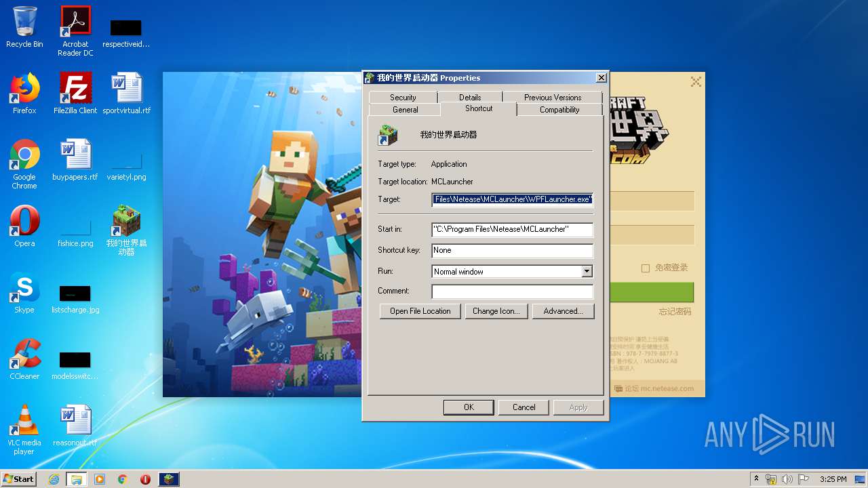The width and height of the screenshot is (868, 488).
Task: Toggle 免密登录 checkbox in launcher
Action: point(646,268)
